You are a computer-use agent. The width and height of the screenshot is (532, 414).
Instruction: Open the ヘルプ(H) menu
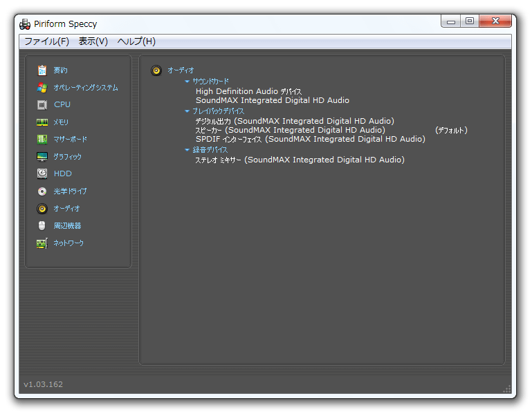136,41
